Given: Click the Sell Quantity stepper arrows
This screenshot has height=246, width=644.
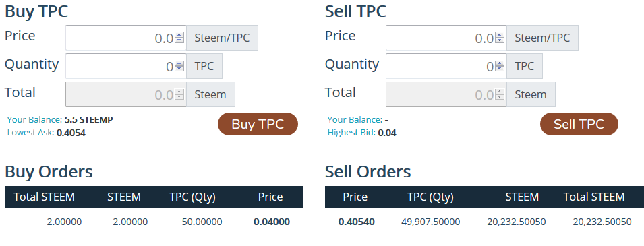Looking at the screenshot, I should coord(500,66).
